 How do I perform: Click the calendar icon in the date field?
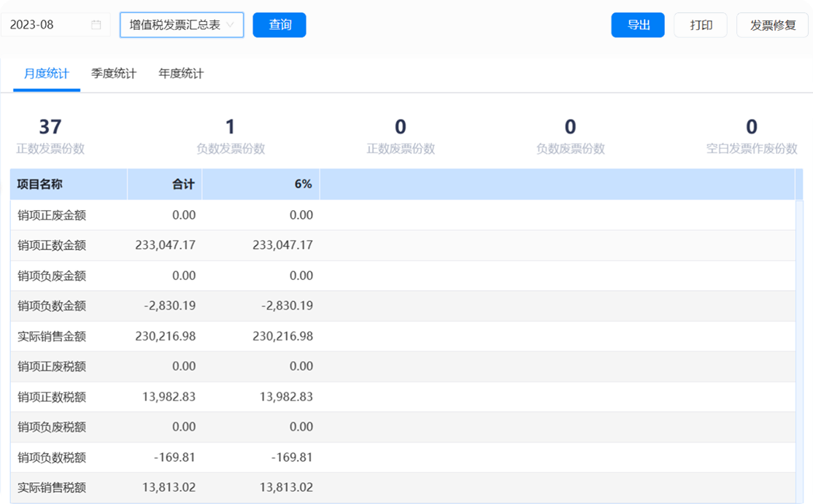pos(96,25)
